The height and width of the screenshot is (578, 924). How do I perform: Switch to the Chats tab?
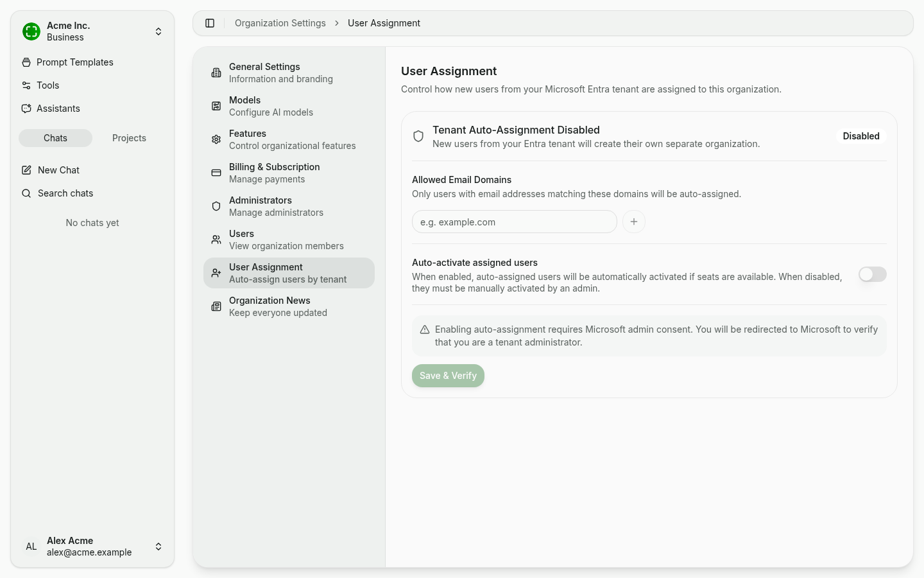[x=55, y=138]
